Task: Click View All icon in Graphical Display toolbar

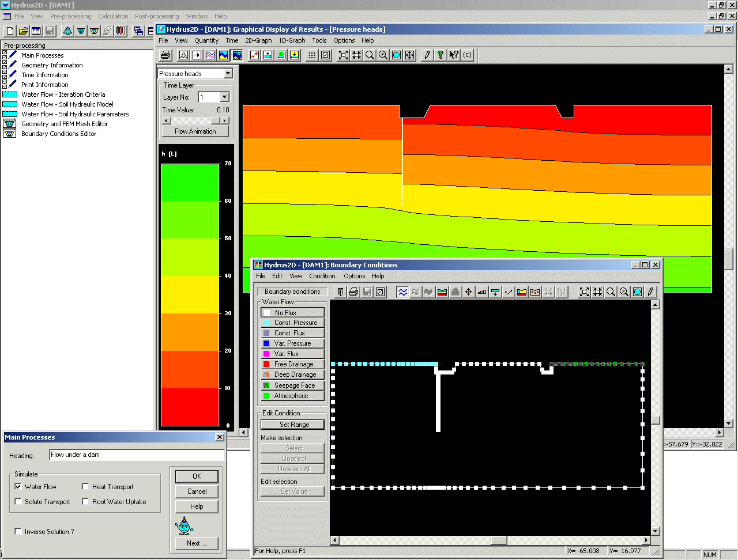Action: (343, 55)
